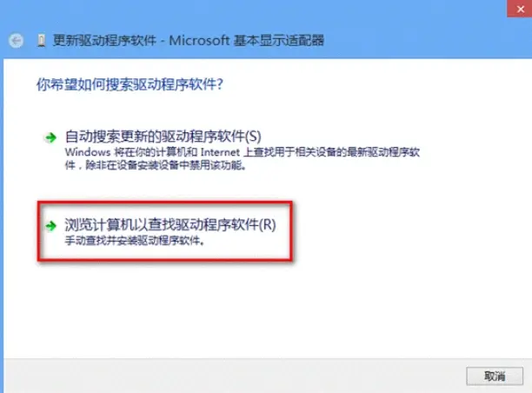Close the Update Driver Software dialog
532x393 pixels.
(x=520, y=9)
